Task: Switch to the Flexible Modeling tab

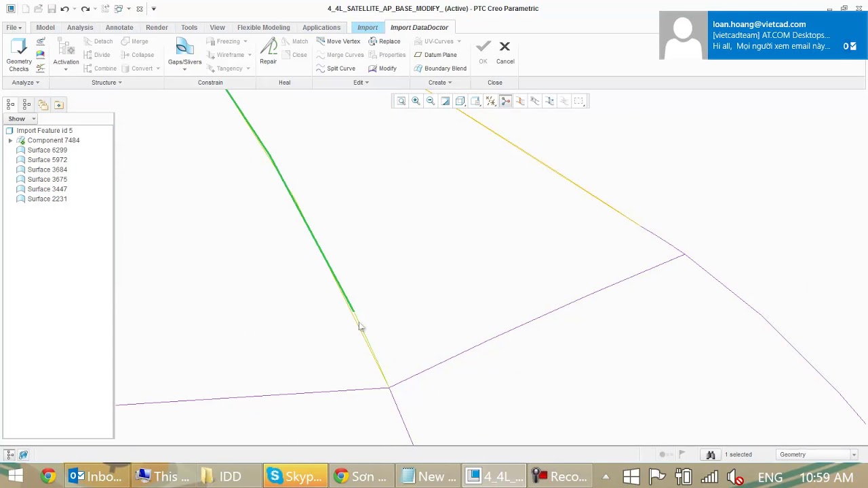Action: tap(264, 28)
